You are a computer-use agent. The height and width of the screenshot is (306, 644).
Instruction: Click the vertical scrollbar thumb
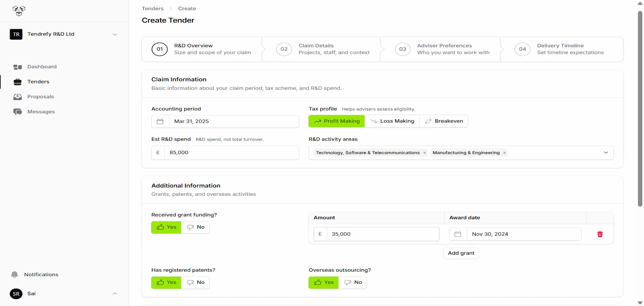tap(640, 109)
